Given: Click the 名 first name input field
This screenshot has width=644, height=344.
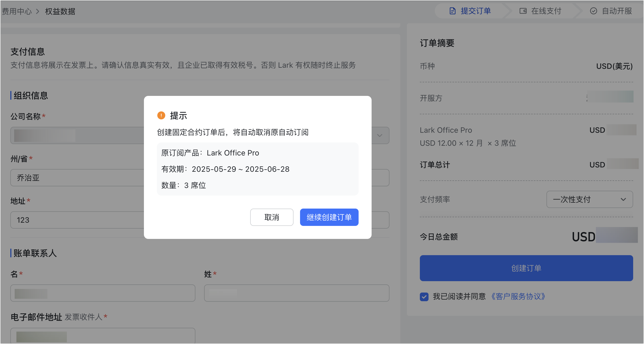Looking at the screenshot, I should coord(103,293).
